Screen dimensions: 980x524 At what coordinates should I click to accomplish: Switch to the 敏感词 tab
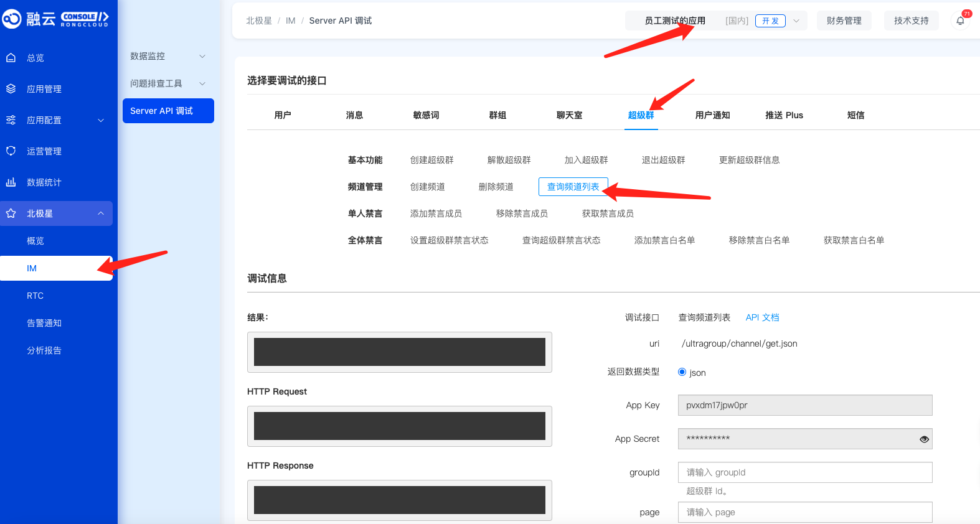point(426,115)
